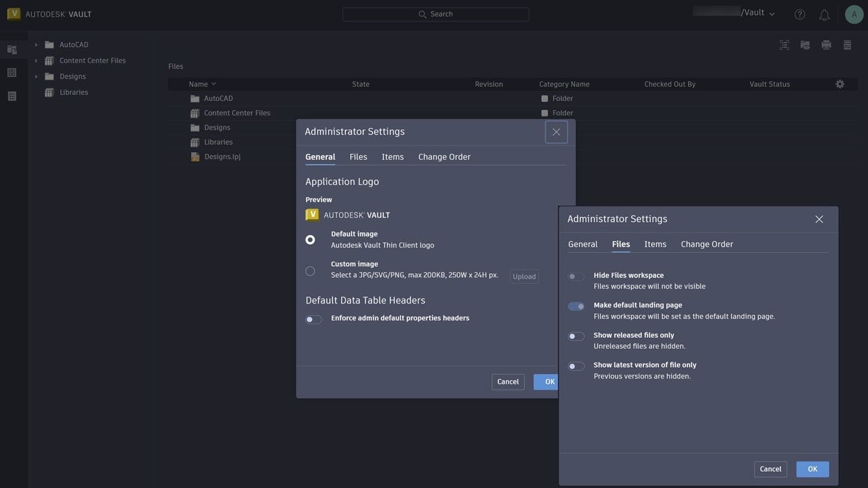Switch to General tab in the Files-tab dialog
This screenshot has height=488, width=868.
coord(583,244)
